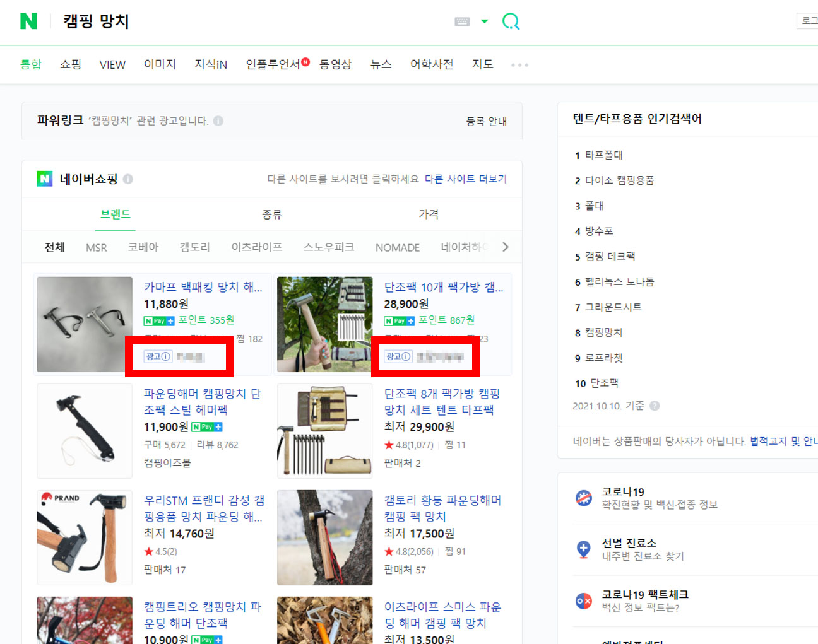The image size is (818, 644).
Task: Open 파운딩해머 캠핑망치 product thumbnail
Action: coord(85,431)
